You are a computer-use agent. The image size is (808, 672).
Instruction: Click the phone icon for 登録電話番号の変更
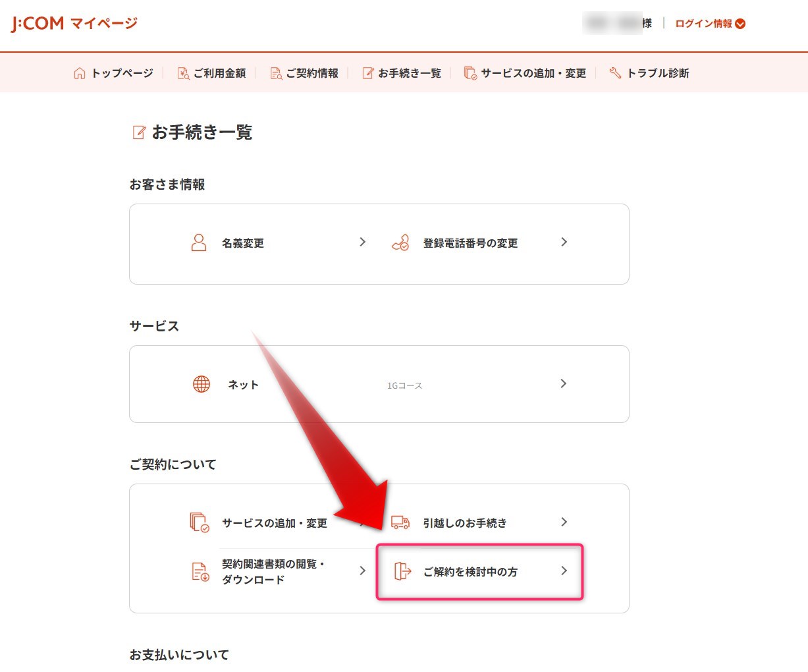(400, 242)
